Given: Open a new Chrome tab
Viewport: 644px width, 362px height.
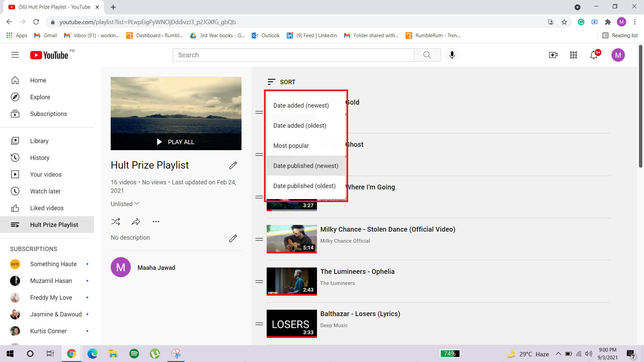Looking at the screenshot, I should (x=113, y=7).
